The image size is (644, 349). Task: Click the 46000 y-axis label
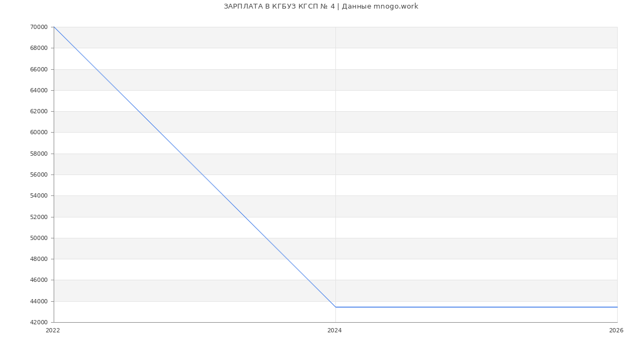pyautogui.click(x=39, y=280)
